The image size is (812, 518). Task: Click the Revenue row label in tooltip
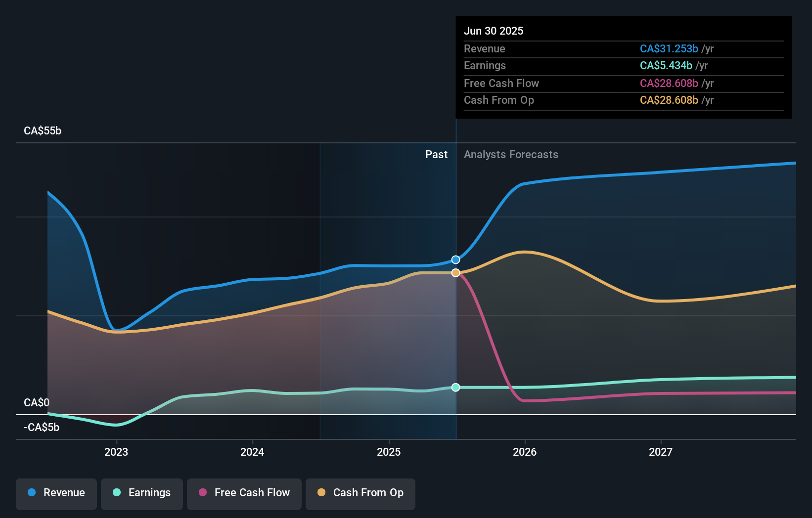(485, 48)
